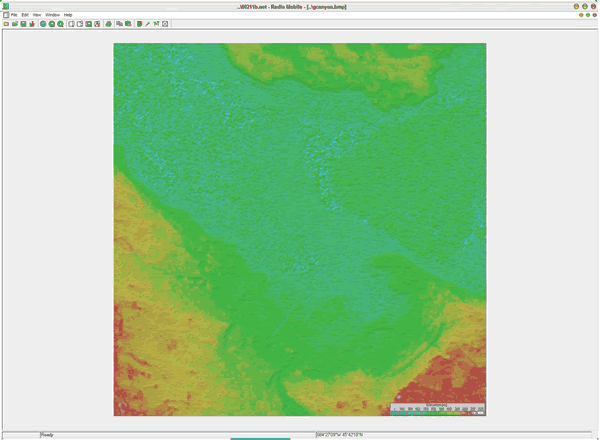Click the overlapping-pages copy toolbar icon
600x440 pixels.
(119, 23)
